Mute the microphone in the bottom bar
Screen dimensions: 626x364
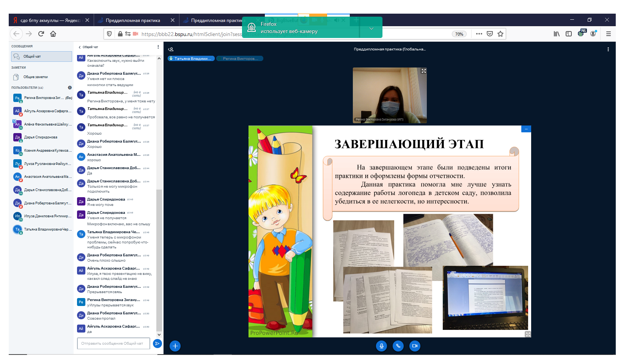(x=381, y=346)
